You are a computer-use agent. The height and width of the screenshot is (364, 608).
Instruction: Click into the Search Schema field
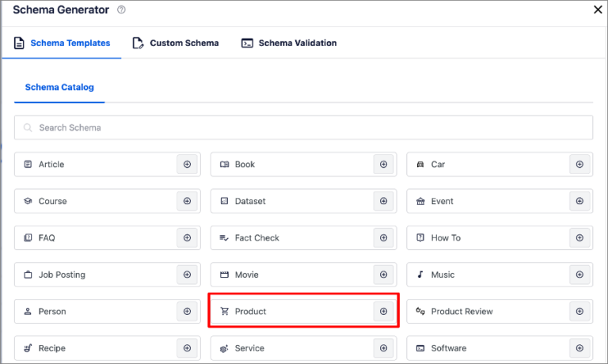tap(304, 127)
